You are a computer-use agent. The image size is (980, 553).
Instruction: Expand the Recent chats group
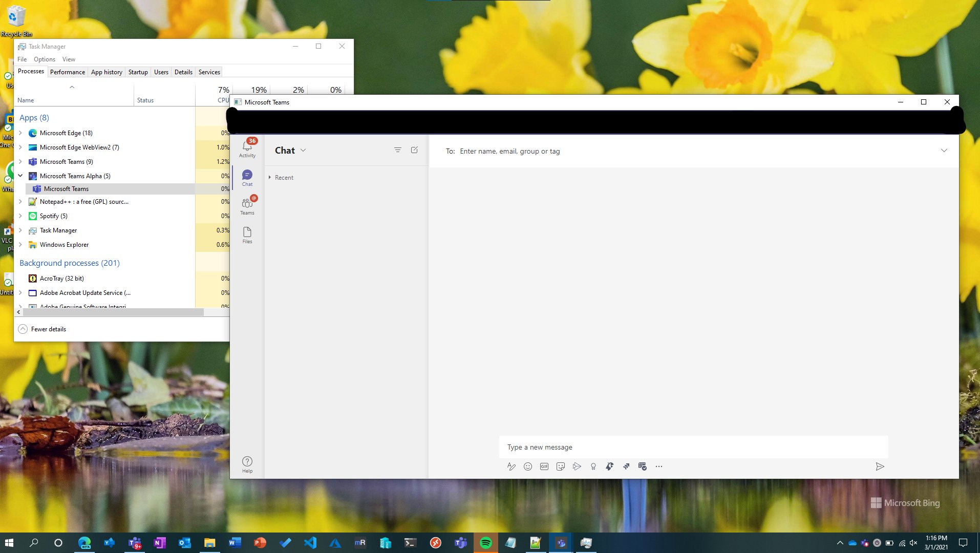click(x=270, y=178)
